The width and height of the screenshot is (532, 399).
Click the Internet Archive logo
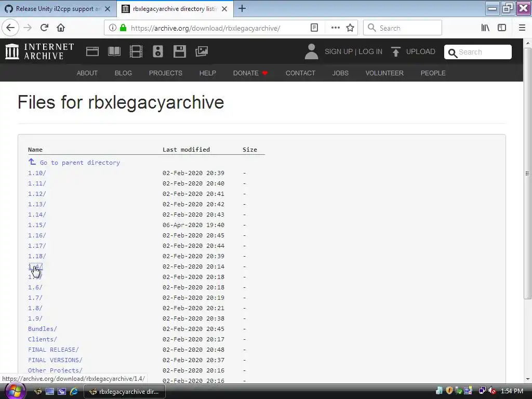coord(39,51)
